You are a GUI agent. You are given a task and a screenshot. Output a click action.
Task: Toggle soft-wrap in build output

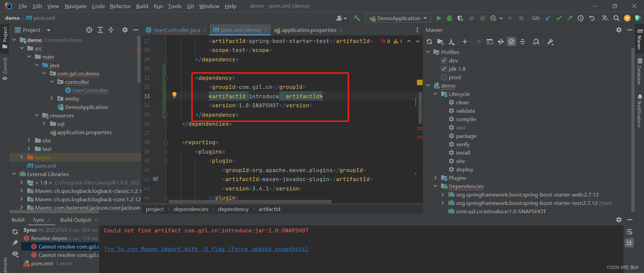point(629,232)
